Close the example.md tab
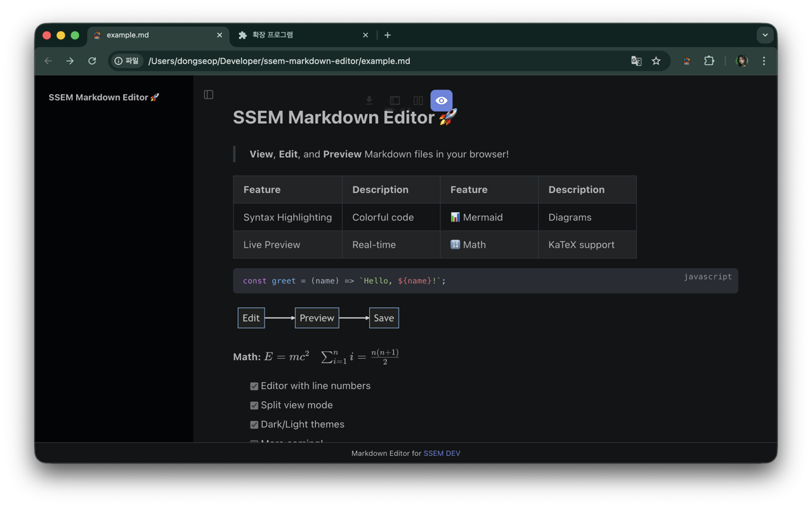Image resolution: width=812 pixels, height=508 pixels. click(x=219, y=35)
